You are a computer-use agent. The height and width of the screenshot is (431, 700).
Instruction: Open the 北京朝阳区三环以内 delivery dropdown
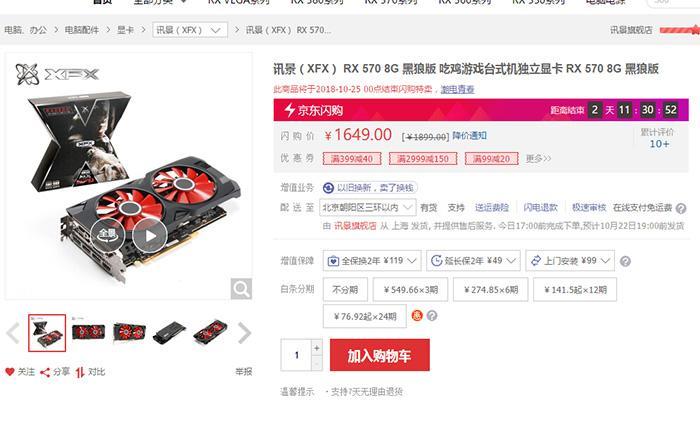(x=368, y=207)
